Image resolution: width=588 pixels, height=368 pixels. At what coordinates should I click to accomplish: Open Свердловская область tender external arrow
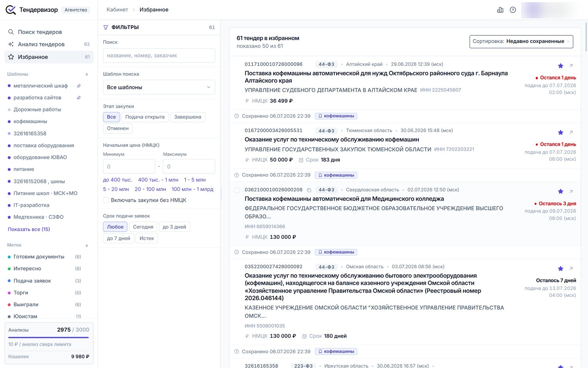tap(571, 191)
